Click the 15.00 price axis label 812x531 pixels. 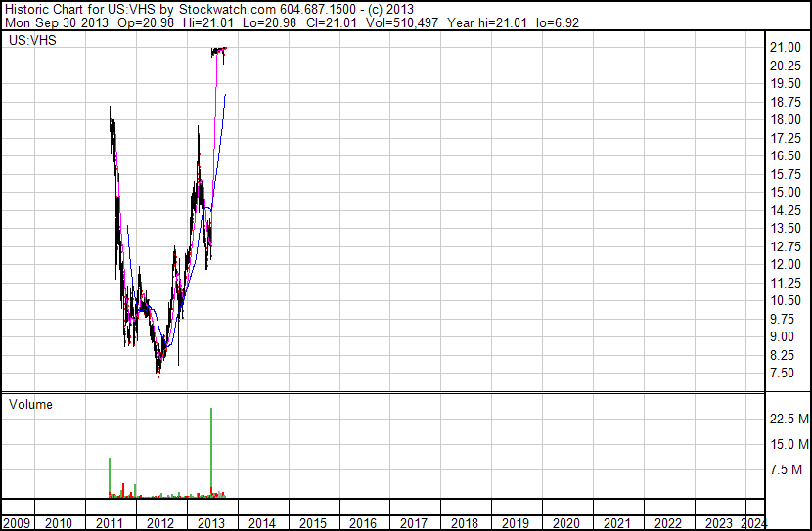(x=786, y=192)
